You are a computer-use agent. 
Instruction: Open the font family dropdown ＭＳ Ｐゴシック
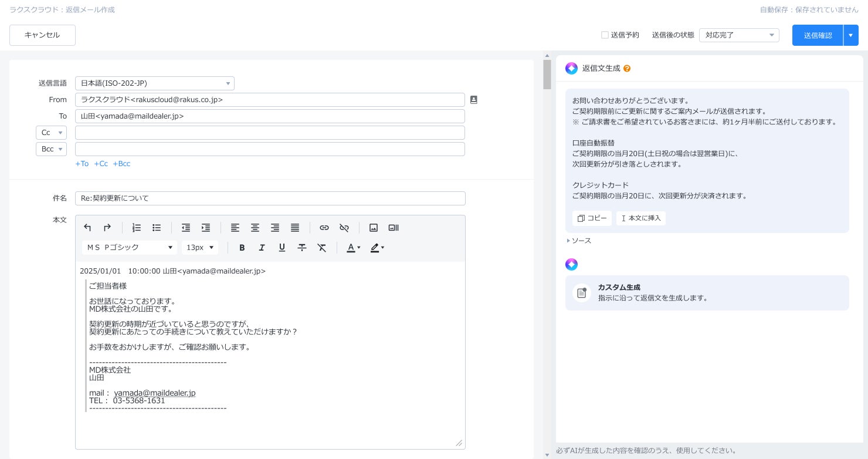point(129,247)
